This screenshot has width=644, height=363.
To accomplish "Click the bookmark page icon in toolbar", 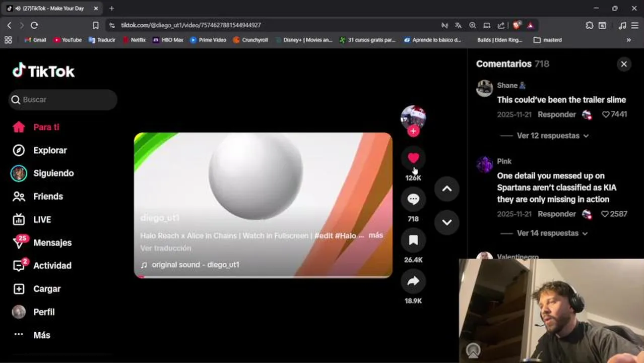I will click(96, 25).
